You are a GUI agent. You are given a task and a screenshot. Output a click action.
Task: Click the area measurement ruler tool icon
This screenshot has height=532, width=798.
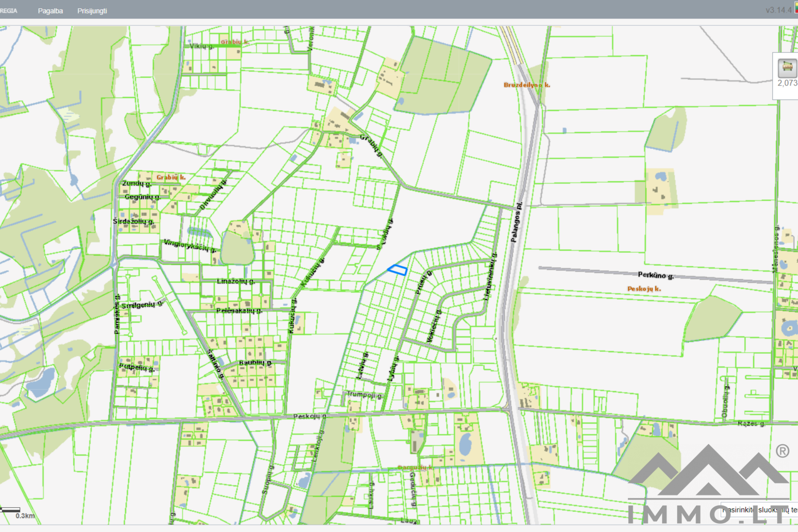pyautogui.click(x=787, y=67)
